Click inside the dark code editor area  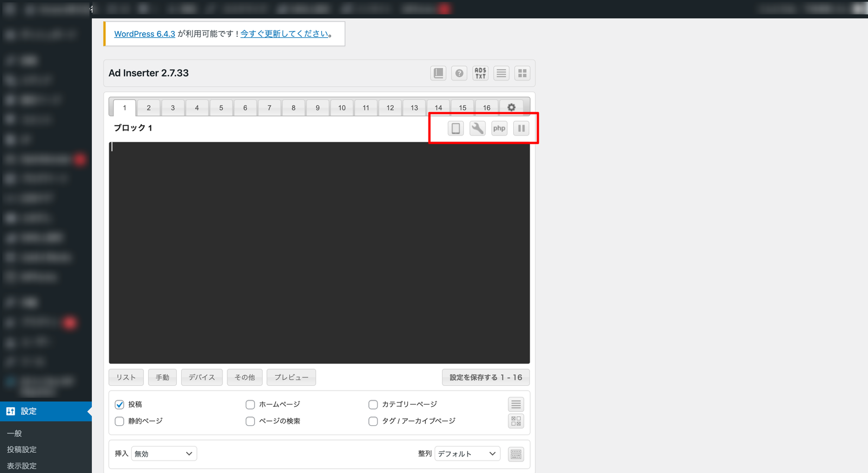point(319,253)
